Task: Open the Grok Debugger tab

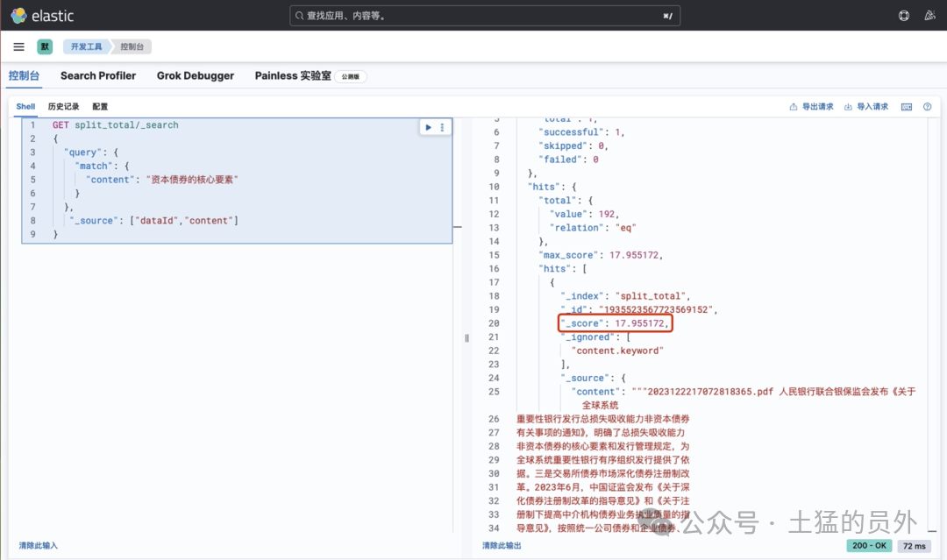Action: tap(195, 75)
